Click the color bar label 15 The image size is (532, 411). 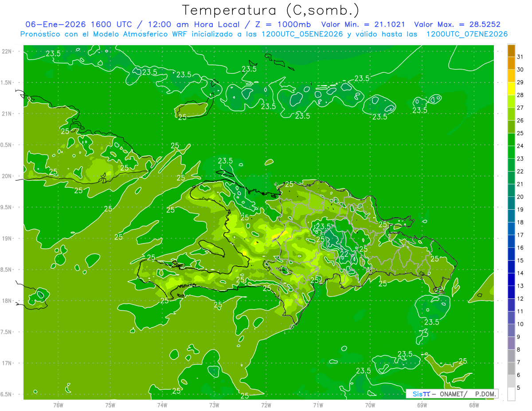pyautogui.click(x=520, y=261)
